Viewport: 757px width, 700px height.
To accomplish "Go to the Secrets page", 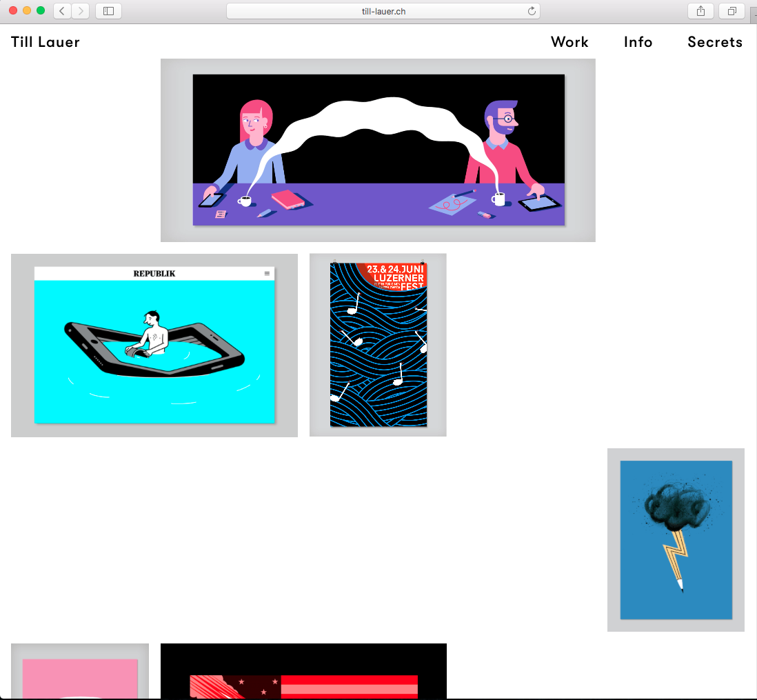I will 715,42.
